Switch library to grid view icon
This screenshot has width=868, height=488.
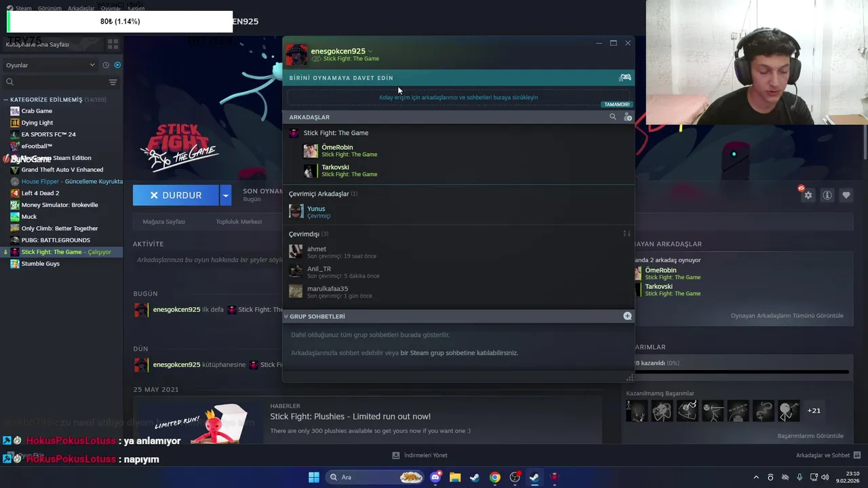point(113,44)
